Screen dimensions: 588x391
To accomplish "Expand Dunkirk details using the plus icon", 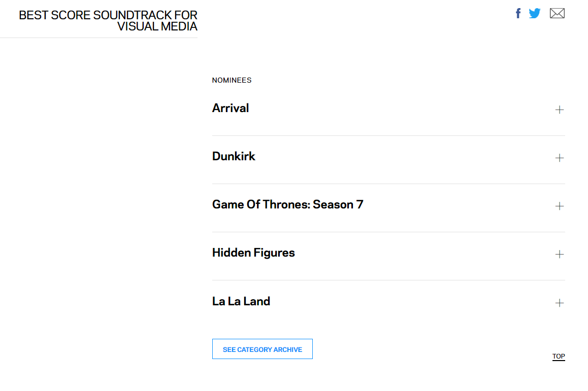I will pyautogui.click(x=560, y=158).
